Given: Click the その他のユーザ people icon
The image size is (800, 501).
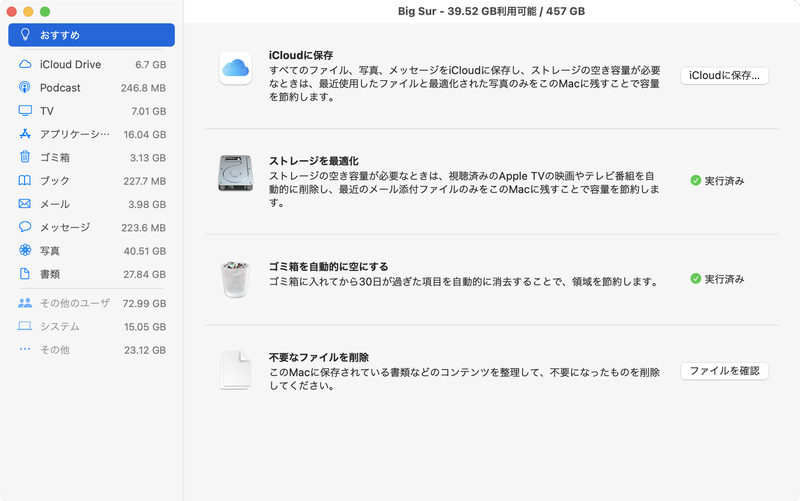Looking at the screenshot, I should tap(24, 303).
